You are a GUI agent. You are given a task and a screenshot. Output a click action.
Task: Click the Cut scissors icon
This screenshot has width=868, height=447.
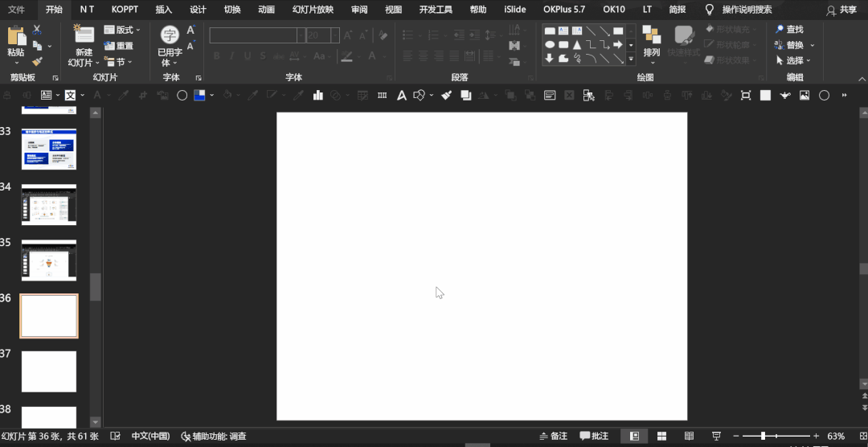(x=37, y=30)
